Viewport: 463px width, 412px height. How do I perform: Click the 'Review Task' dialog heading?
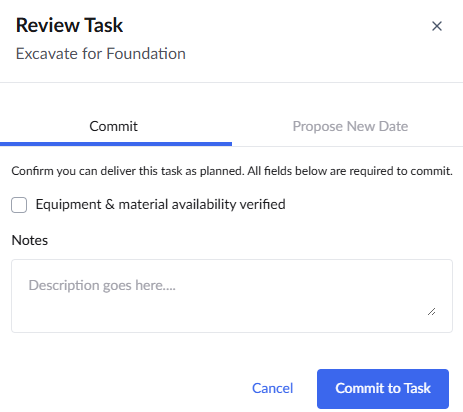coord(69,25)
